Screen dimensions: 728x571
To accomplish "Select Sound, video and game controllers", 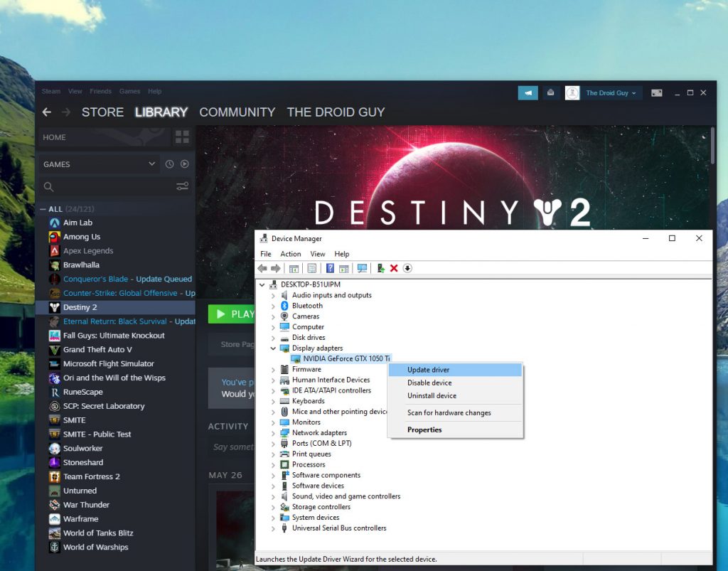I will [x=346, y=496].
